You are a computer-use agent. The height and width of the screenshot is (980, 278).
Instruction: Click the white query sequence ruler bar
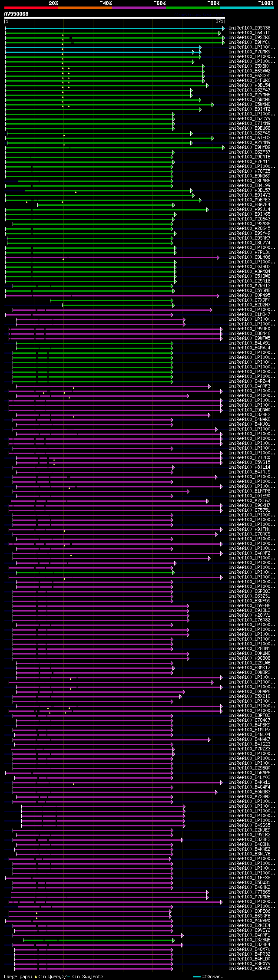[115, 18]
